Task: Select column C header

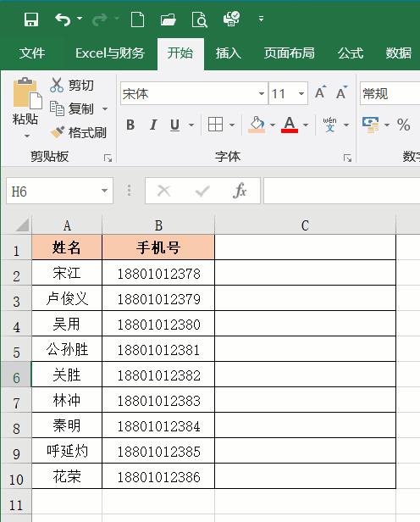Action: [x=306, y=225]
